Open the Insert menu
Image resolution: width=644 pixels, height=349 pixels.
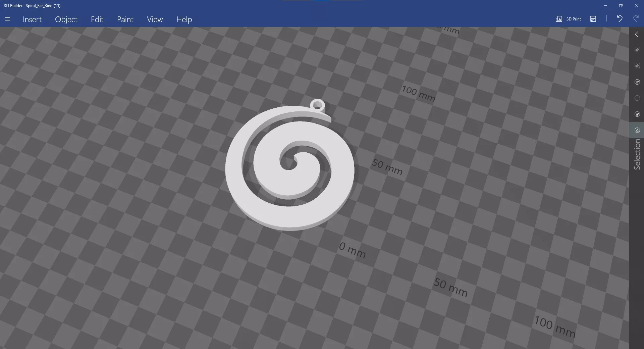coord(32,19)
